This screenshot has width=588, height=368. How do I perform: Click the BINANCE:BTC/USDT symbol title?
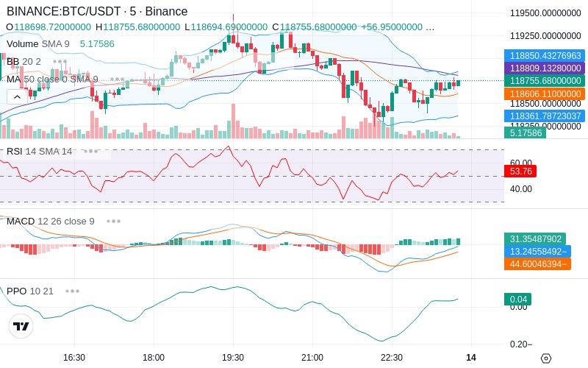(97, 11)
